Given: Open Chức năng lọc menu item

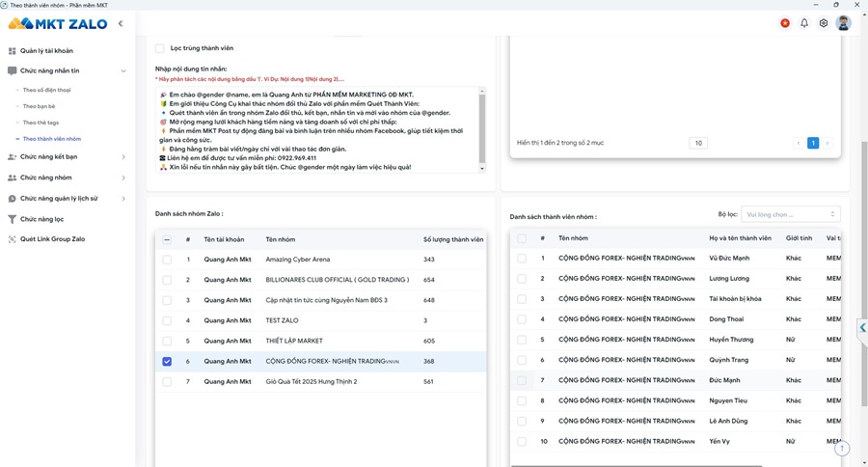Looking at the screenshot, I should point(42,219).
